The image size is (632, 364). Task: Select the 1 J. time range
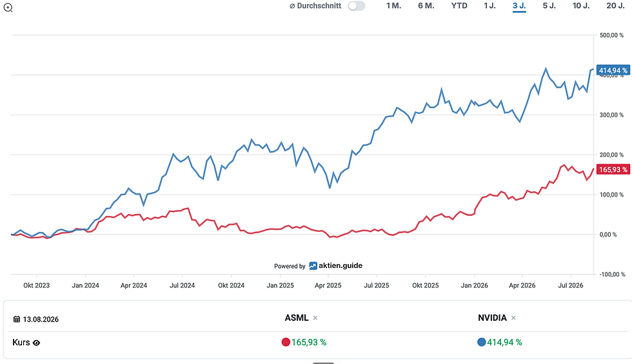click(x=489, y=6)
